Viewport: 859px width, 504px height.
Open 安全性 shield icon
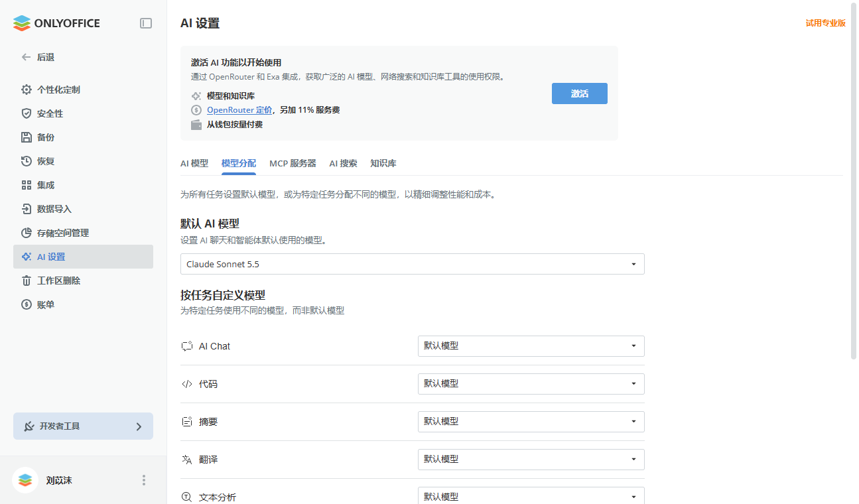pyautogui.click(x=27, y=113)
